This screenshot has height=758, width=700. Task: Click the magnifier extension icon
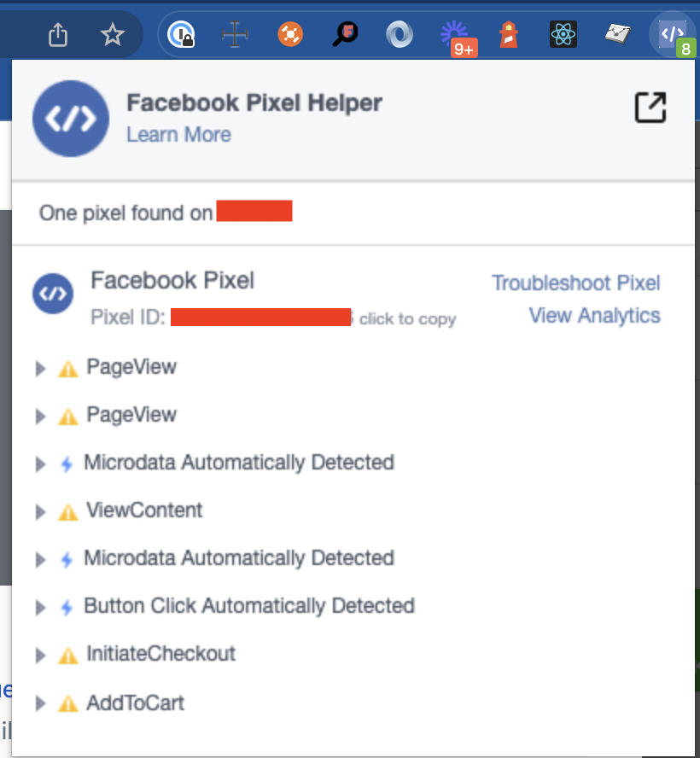(x=345, y=34)
